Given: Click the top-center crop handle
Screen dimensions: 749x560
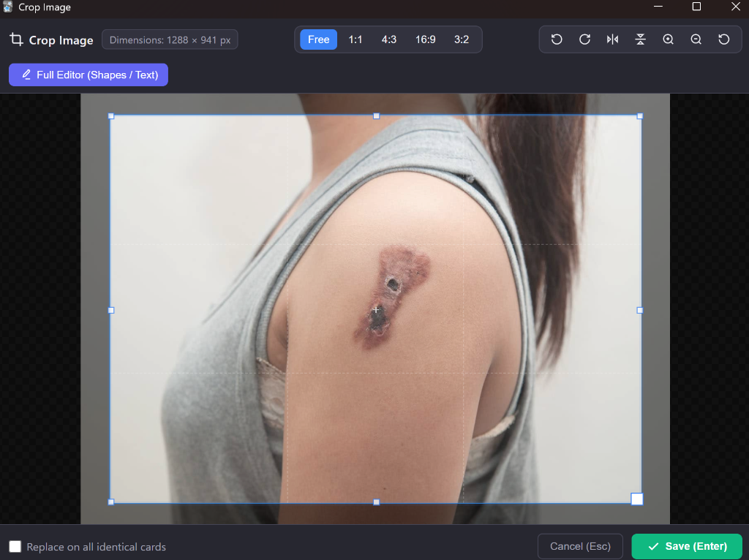Looking at the screenshot, I should tap(377, 116).
